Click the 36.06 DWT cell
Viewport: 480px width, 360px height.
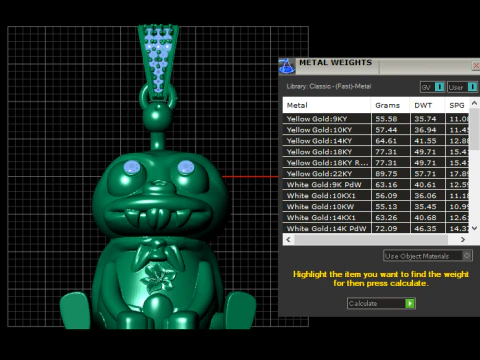point(428,195)
